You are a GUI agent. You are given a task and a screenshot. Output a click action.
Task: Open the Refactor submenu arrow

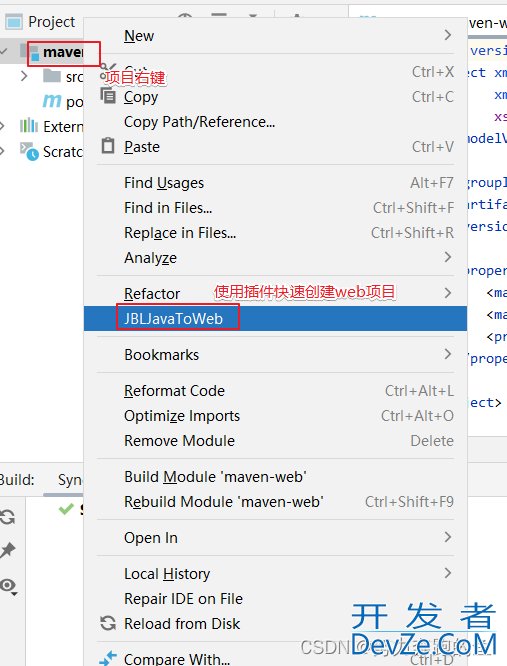point(448,293)
